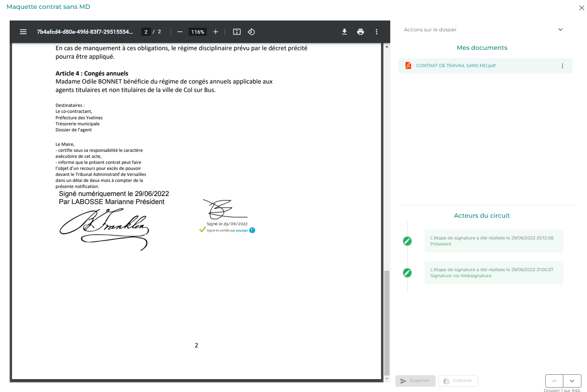The image size is (587, 392).
Task: Click the Président signature step pencil icon
Action: tap(407, 241)
